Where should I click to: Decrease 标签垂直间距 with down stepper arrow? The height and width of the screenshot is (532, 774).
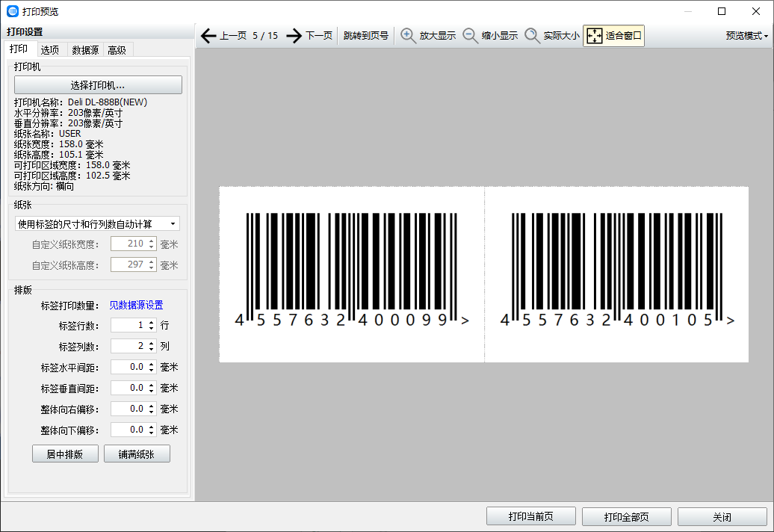pos(152,392)
